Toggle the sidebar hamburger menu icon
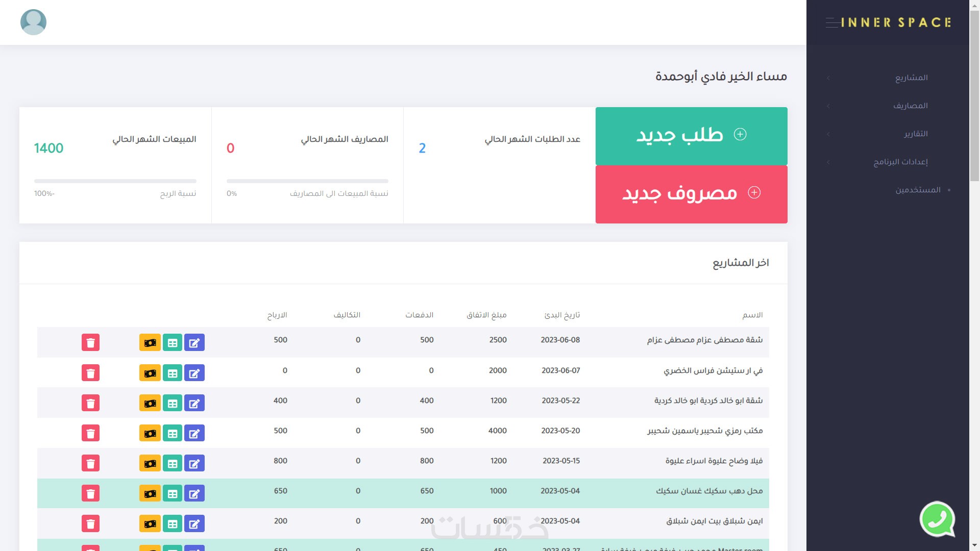980x551 pixels. point(832,22)
